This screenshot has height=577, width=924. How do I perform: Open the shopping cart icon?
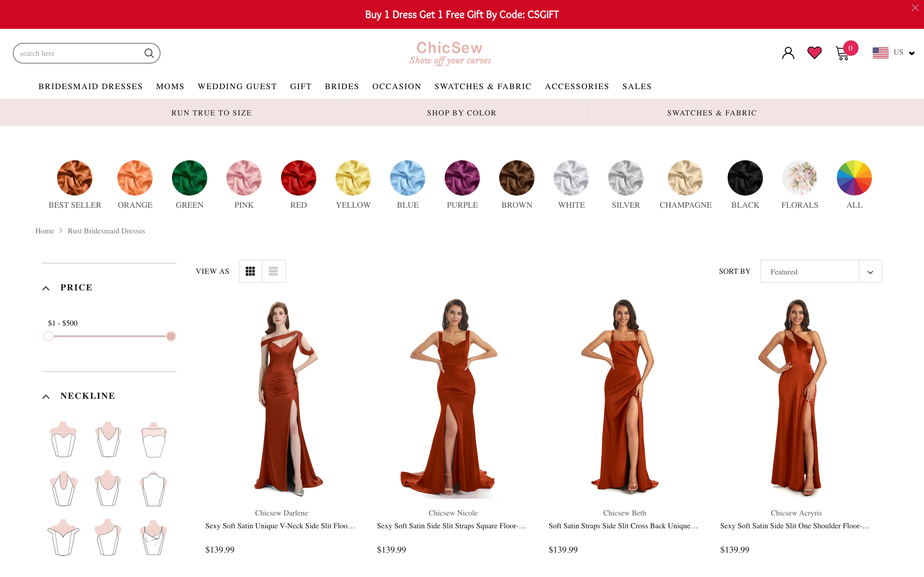coord(843,54)
